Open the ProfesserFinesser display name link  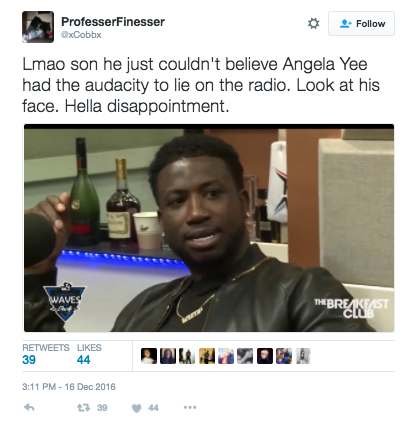tap(113, 22)
